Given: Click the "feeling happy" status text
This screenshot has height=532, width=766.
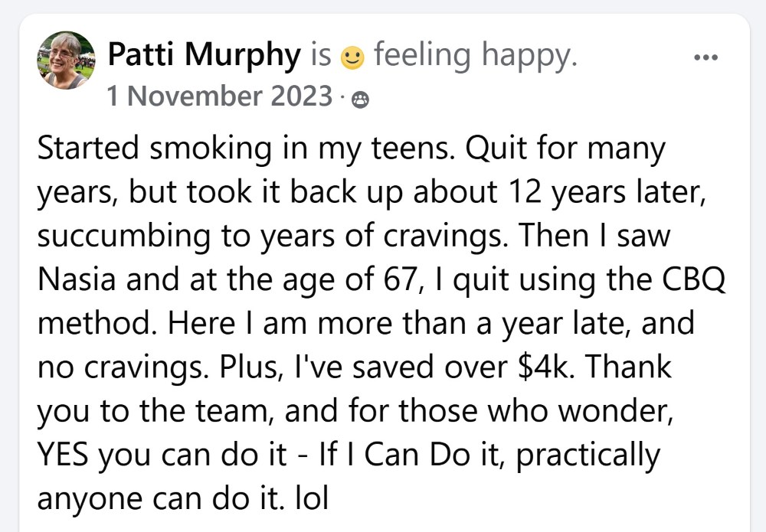Looking at the screenshot, I should tap(475, 56).
